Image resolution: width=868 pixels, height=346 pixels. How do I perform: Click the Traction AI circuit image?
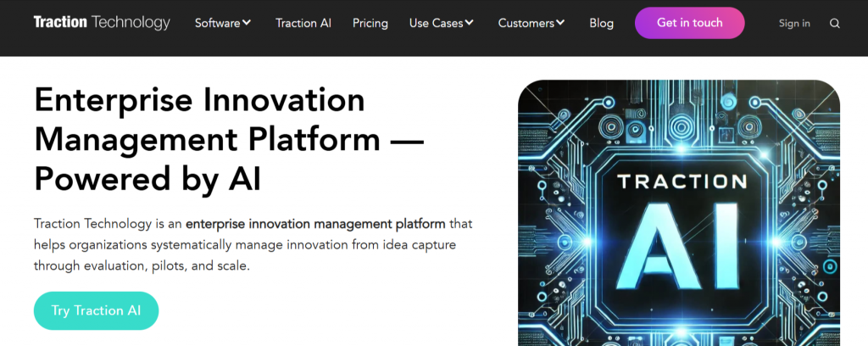[x=679, y=213]
